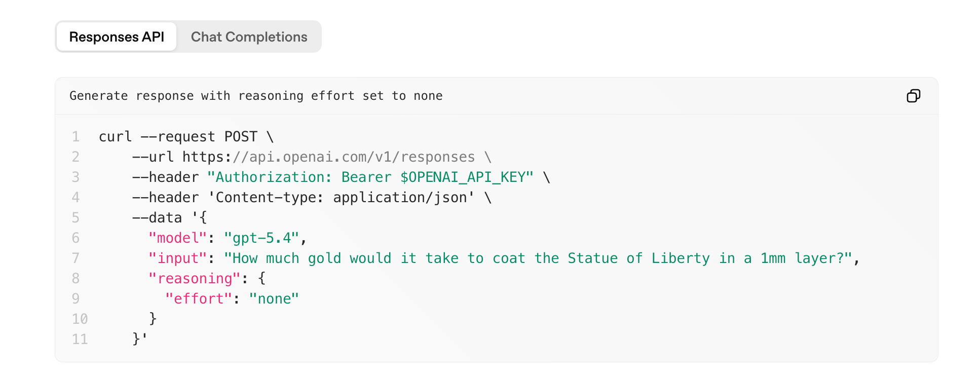Click the "reasoning" key in code

(194, 279)
